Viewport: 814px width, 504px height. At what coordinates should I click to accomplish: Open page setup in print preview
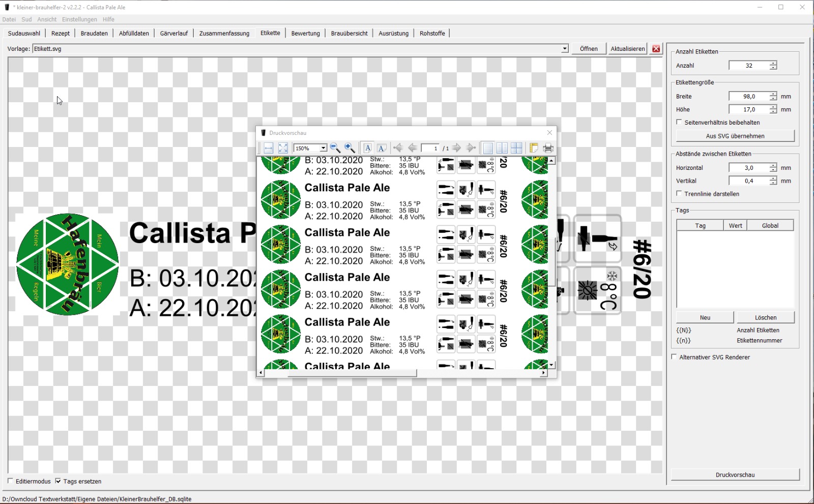(x=534, y=148)
